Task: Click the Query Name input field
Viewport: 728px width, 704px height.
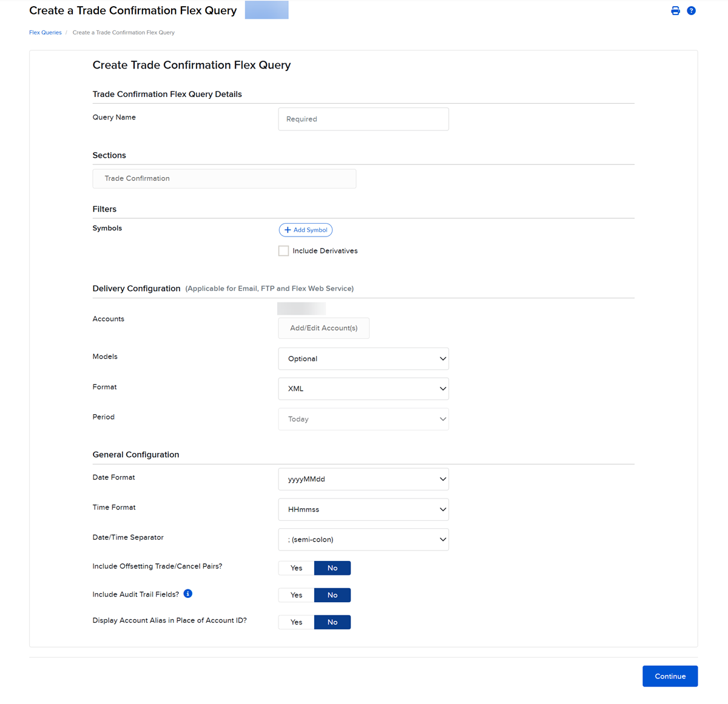Action: [363, 119]
